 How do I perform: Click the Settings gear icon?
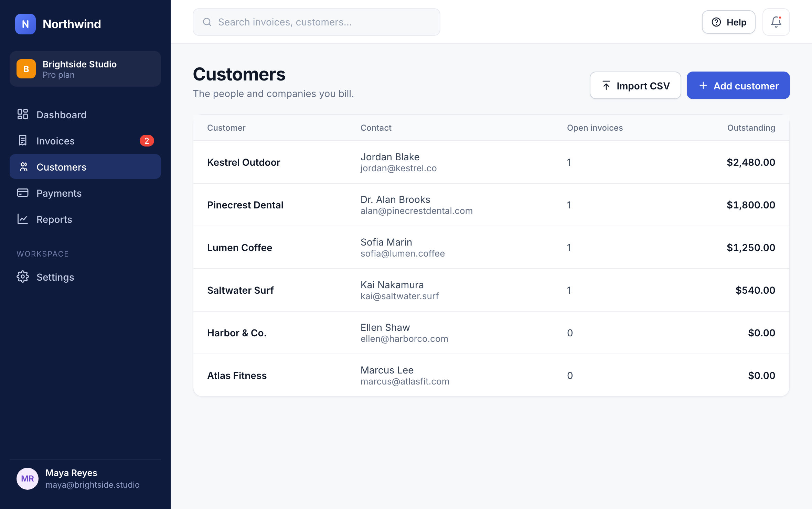23,277
